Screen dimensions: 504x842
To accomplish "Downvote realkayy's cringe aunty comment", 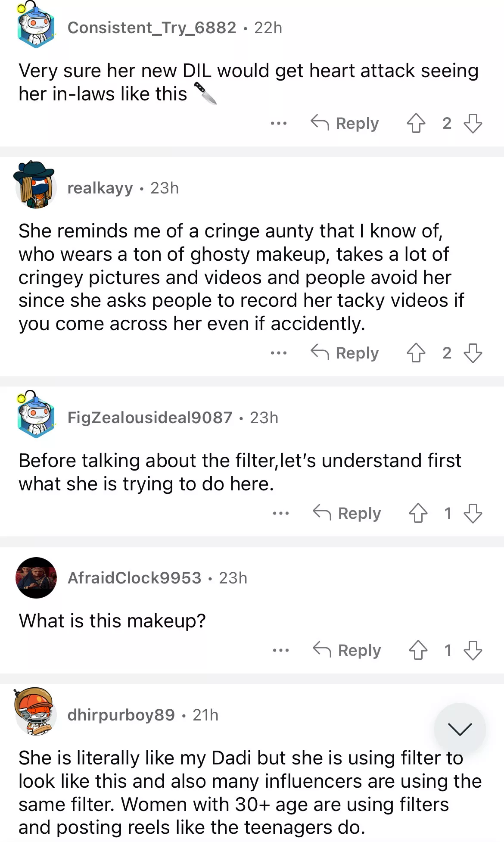I will [473, 353].
